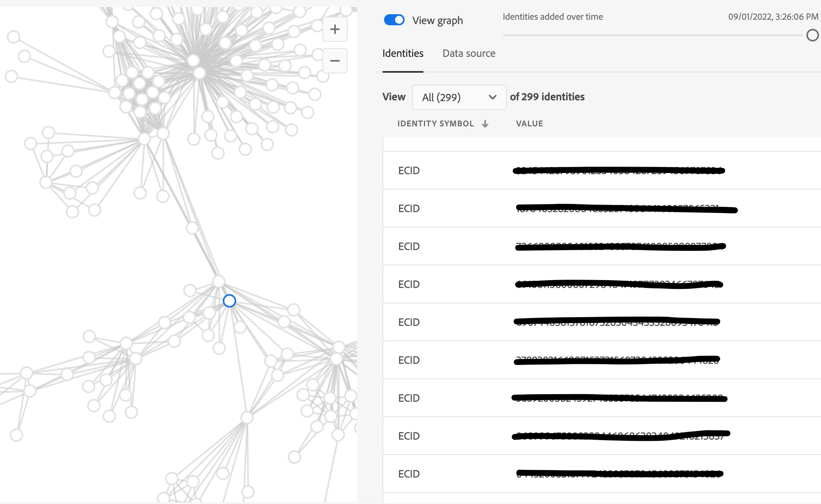Click the zoom in plus button
Viewport: 821px width, 504px height.
click(335, 29)
